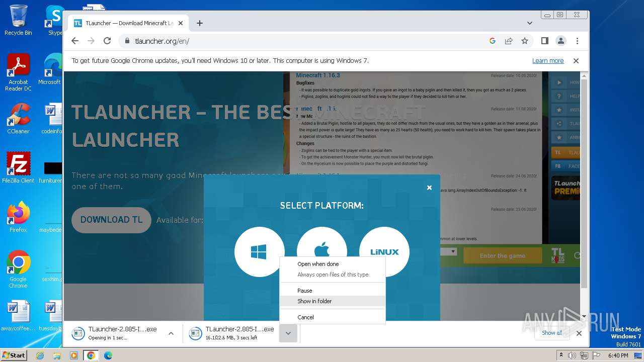Image resolution: width=644 pixels, height=362 pixels.
Task: Go back with browser back arrow
Action: tap(75, 41)
